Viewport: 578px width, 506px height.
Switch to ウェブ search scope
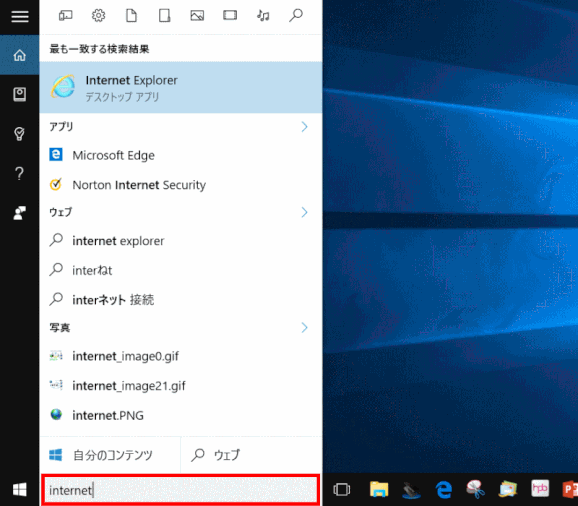click(251, 455)
